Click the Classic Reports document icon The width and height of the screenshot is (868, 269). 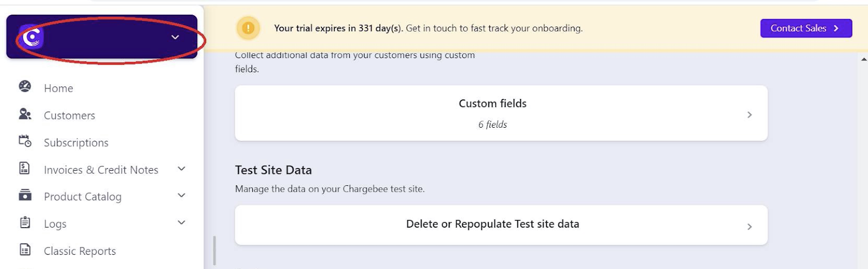[25, 249]
